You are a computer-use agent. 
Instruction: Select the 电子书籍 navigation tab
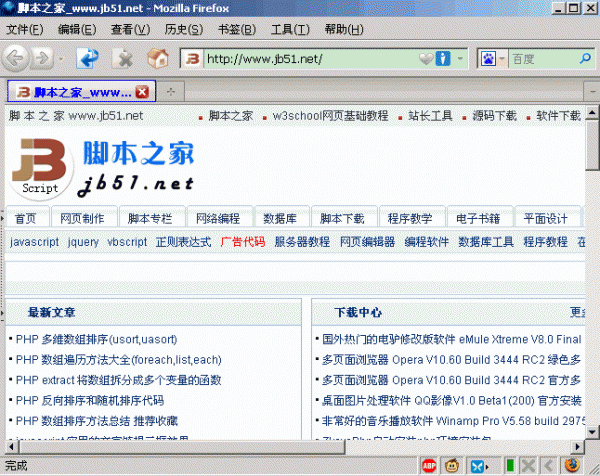(478, 218)
